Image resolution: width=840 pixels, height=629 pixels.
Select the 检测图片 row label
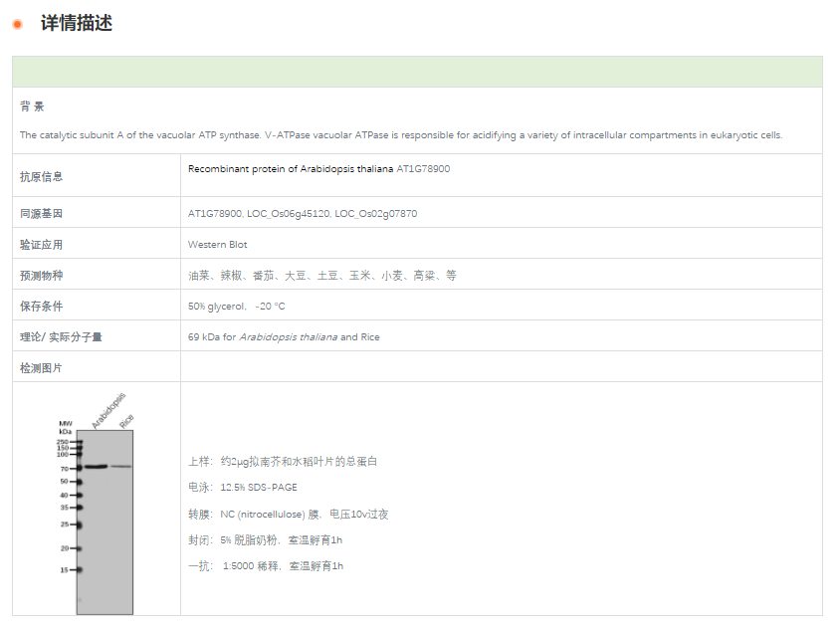[x=41, y=367]
